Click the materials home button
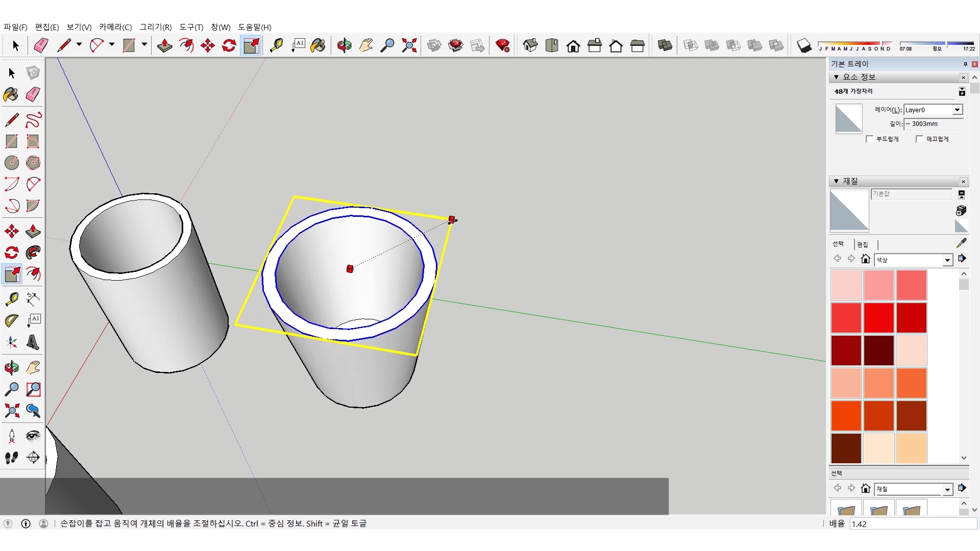980x551 pixels. [x=865, y=259]
